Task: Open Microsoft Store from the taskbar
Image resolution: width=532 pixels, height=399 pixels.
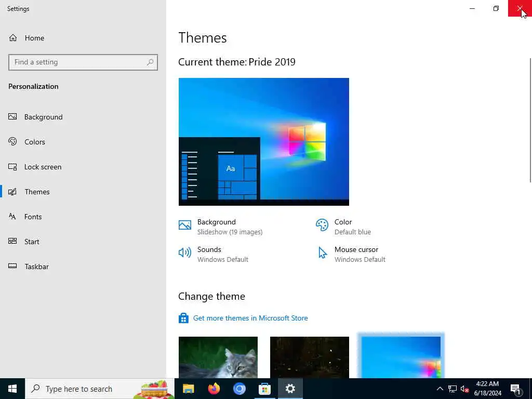Action: (264, 389)
